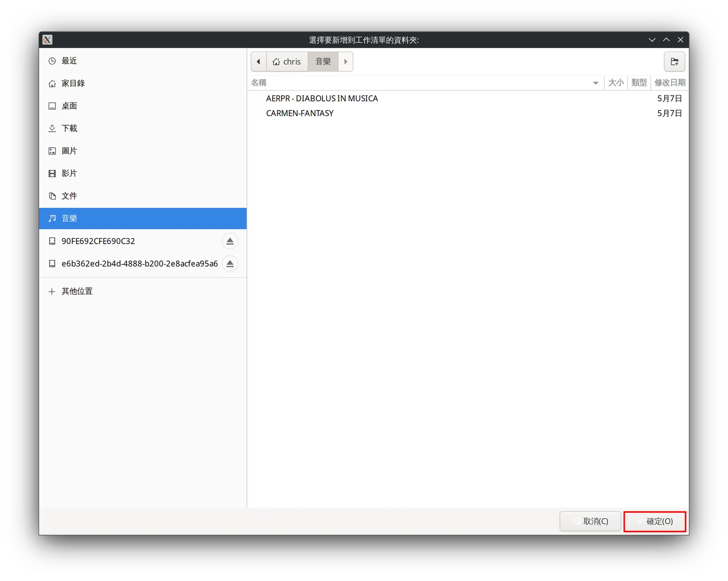Image resolution: width=728 pixels, height=581 pixels.
Task: Eject volume 90FE692CFE690C32
Action: [x=230, y=241]
